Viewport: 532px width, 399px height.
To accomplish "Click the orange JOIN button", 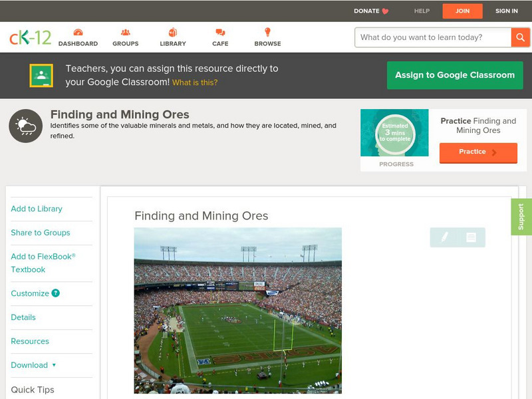I will 462,11.
